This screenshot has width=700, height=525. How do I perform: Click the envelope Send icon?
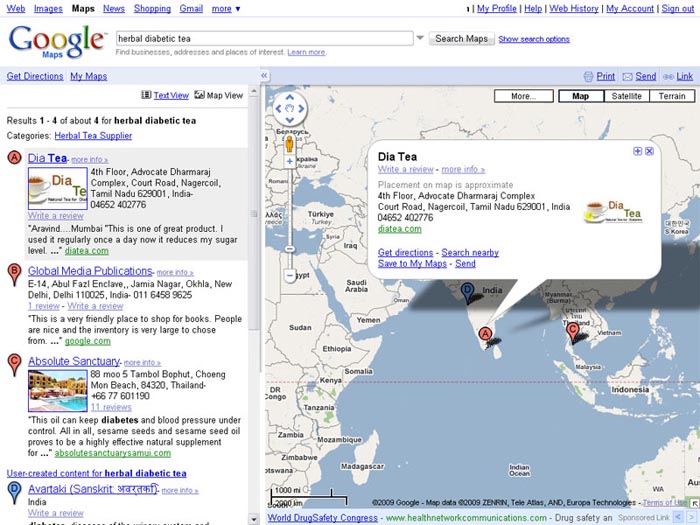[x=627, y=77]
